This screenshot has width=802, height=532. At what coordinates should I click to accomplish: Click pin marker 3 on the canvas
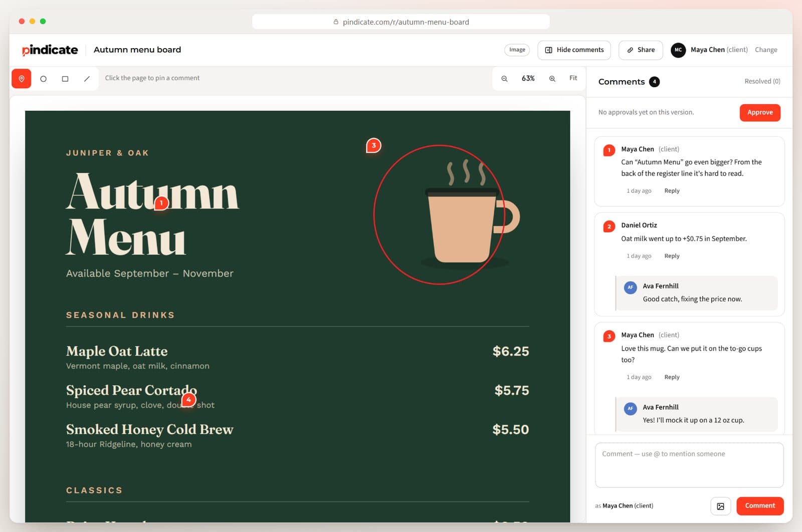(373, 146)
